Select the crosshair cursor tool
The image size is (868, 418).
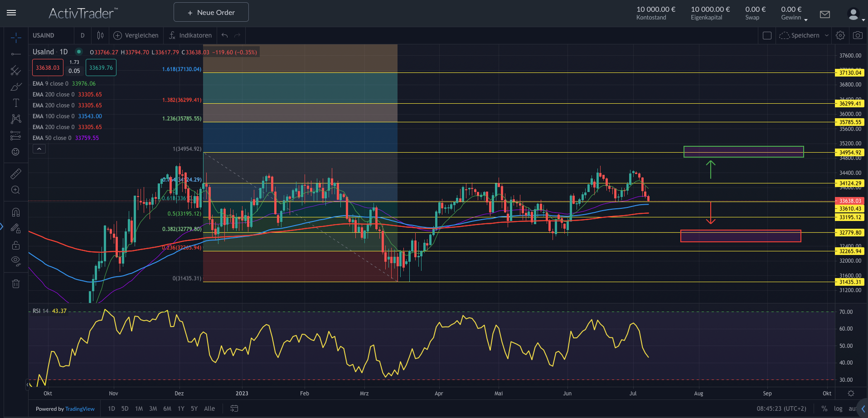[16, 36]
